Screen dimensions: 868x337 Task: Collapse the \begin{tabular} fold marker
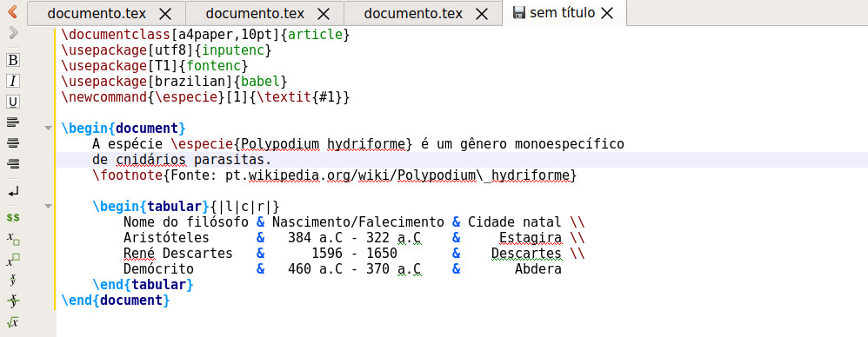(48, 207)
